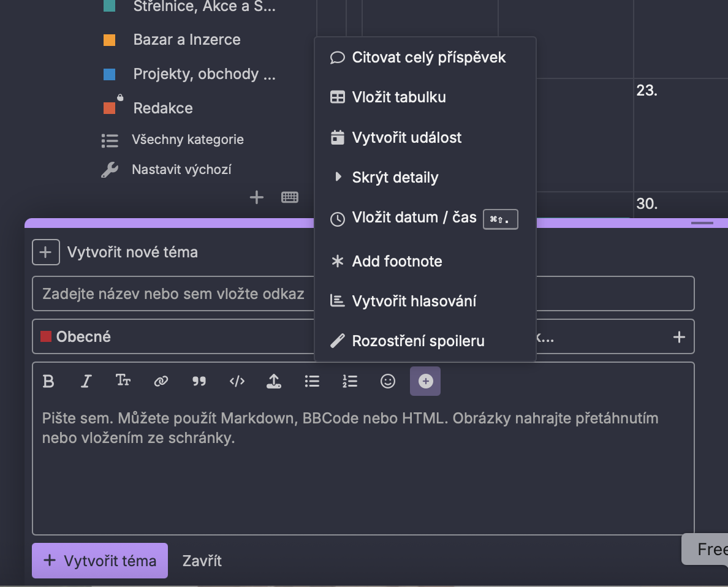
Task: Insert a blockquote with the quote icon
Action: [199, 381]
